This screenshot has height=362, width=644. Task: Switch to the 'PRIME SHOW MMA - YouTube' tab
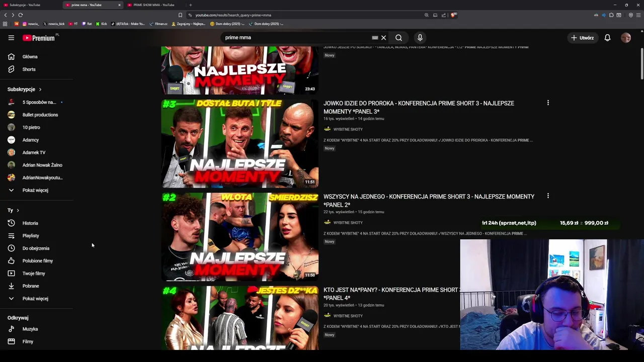tap(155, 5)
